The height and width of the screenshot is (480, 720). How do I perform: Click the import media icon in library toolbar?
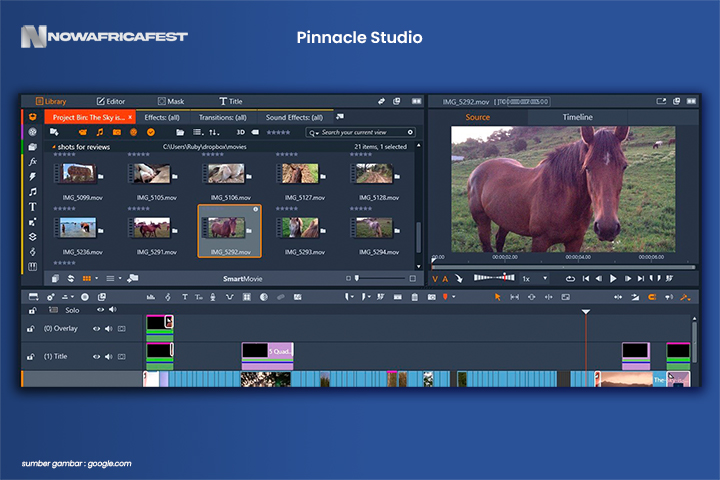click(54, 132)
